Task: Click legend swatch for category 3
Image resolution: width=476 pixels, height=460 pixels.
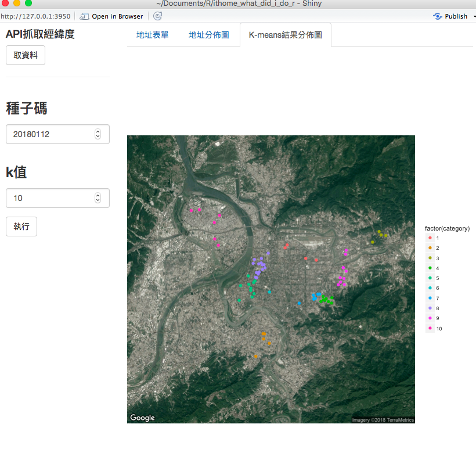Action: pos(430,258)
